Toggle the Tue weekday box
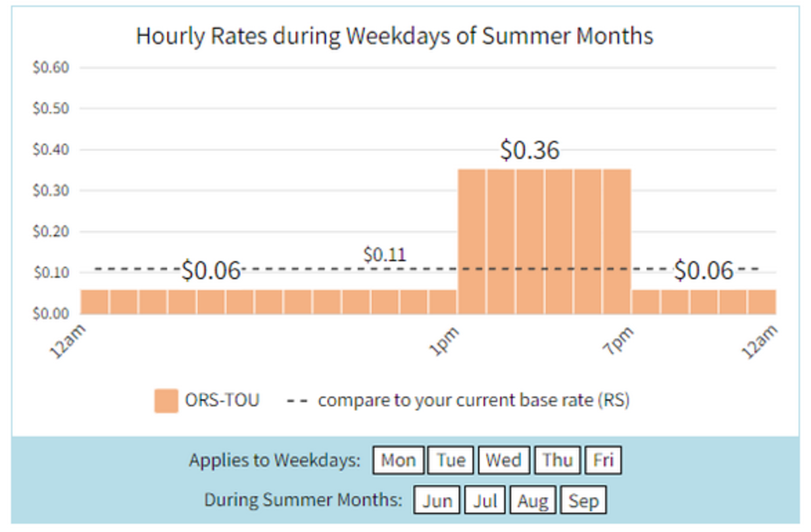The width and height of the screenshot is (811, 532). coord(451,461)
